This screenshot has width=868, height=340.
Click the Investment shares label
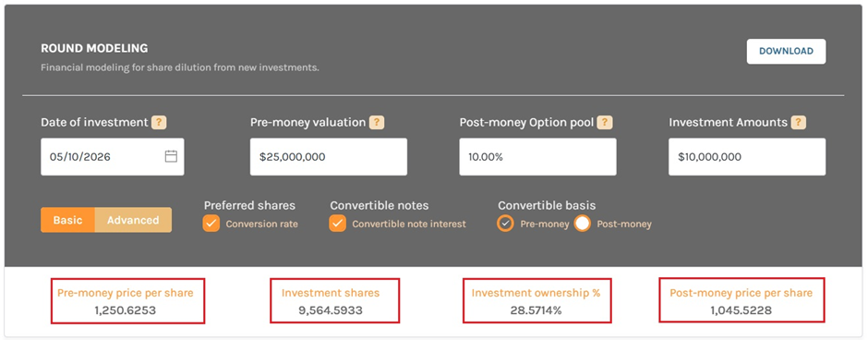coord(331,293)
